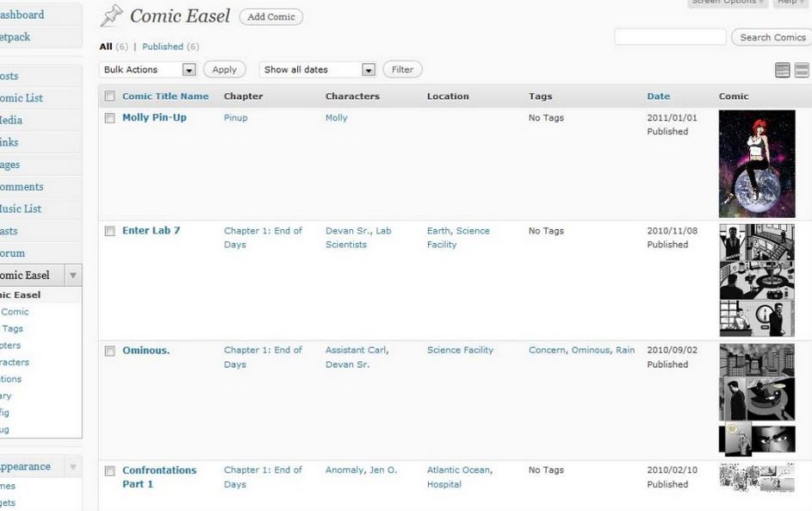Viewport: 812px width, 511px height.
Task: Click the Concern tag link
Action: (x=547, y=351)
